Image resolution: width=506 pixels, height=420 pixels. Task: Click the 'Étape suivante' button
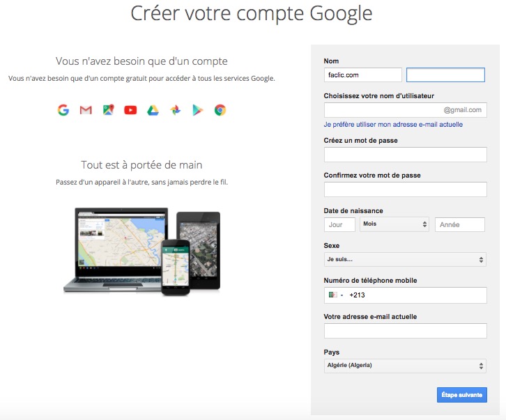(x=462, y=395)
